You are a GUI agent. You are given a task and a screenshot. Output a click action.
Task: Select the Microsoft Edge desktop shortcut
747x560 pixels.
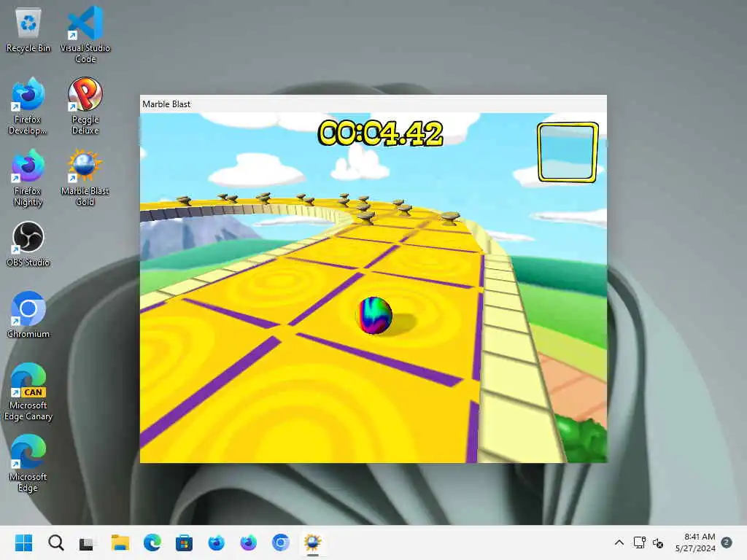(28, 463)
